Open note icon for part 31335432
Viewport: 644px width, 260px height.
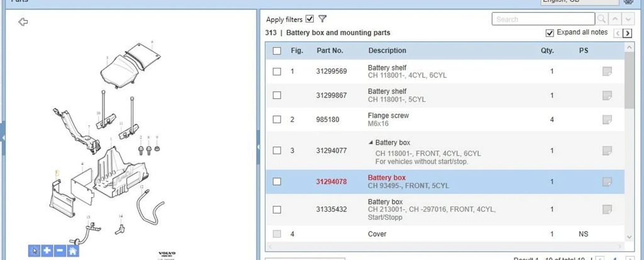click(x=607, y=210)
